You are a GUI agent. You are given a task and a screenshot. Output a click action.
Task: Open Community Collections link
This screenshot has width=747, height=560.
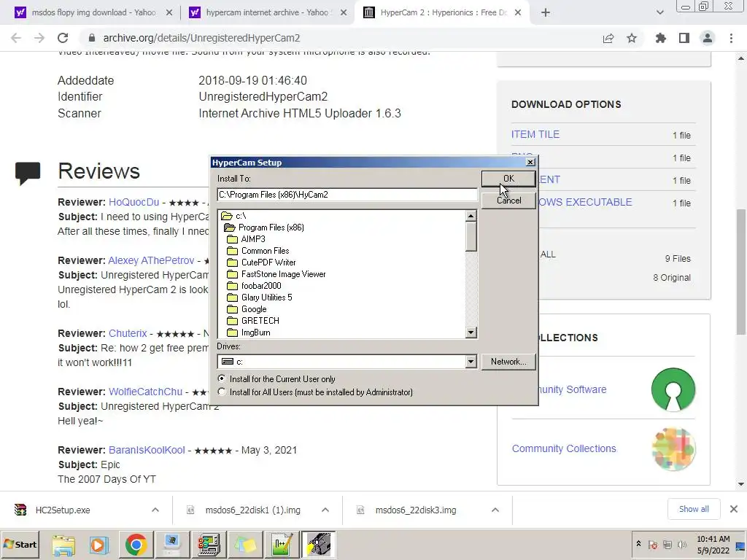pos(564,448)
